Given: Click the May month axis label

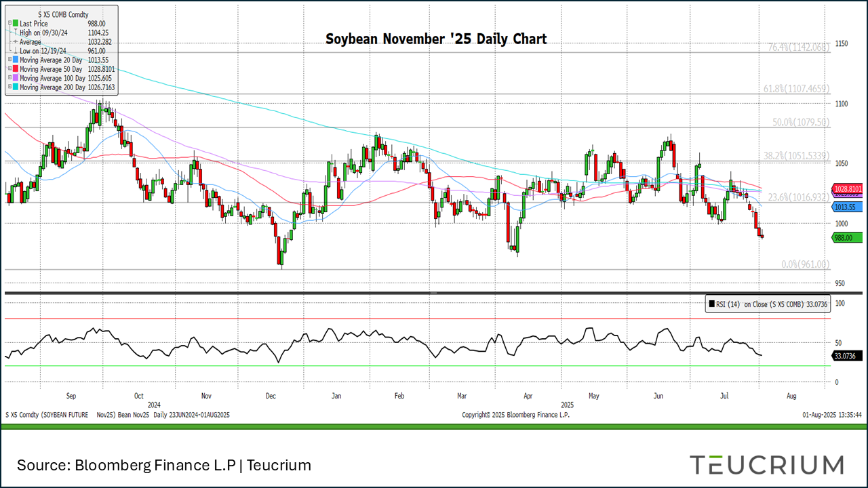Looking at the screenshot, I should pyautogui.click(x=594, y=395).
